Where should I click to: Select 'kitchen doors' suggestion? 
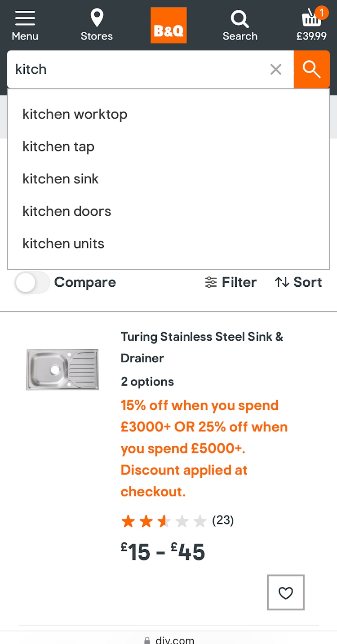[67, 211]
